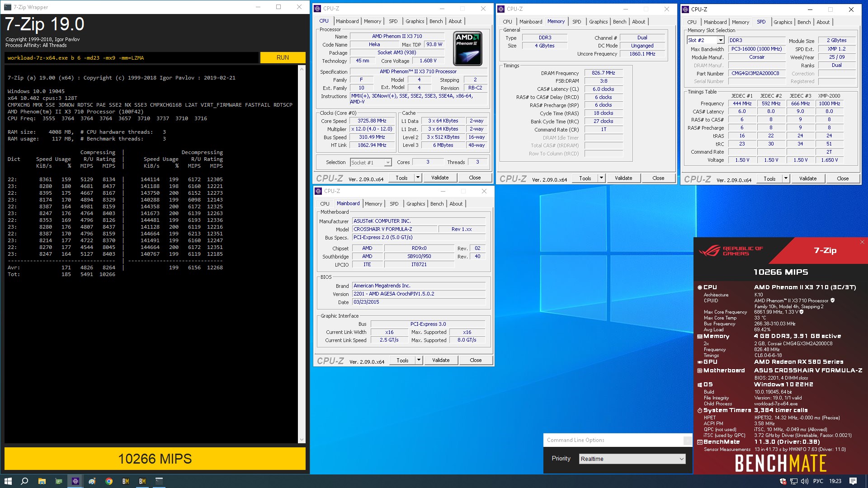Collapse the Command Line Options panel

(x=688, y=440)
